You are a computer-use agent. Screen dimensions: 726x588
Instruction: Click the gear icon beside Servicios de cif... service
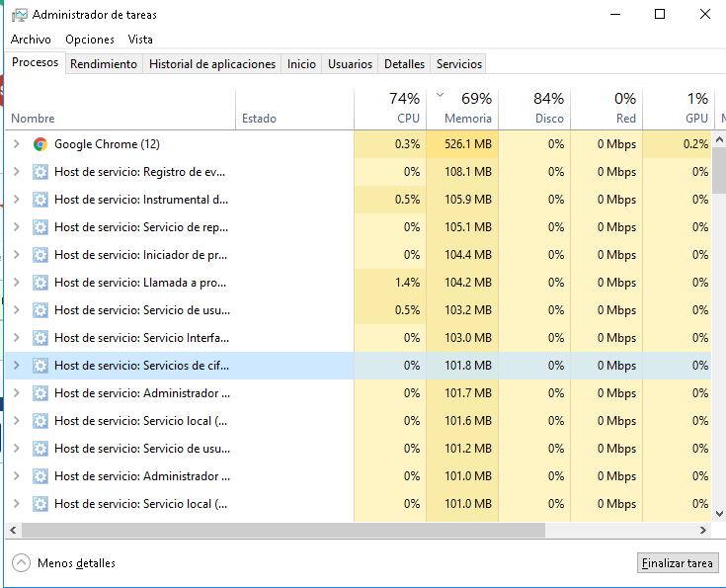pos(40,366)
